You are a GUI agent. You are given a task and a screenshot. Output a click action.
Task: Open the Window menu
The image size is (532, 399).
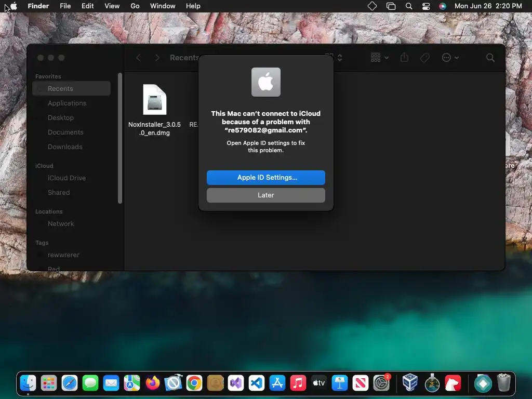[163, 6]
